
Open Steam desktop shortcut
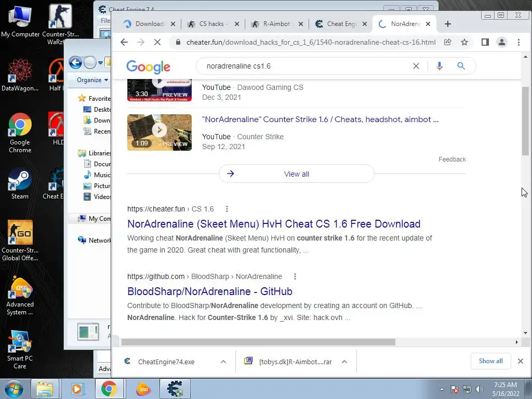point(20,183)
